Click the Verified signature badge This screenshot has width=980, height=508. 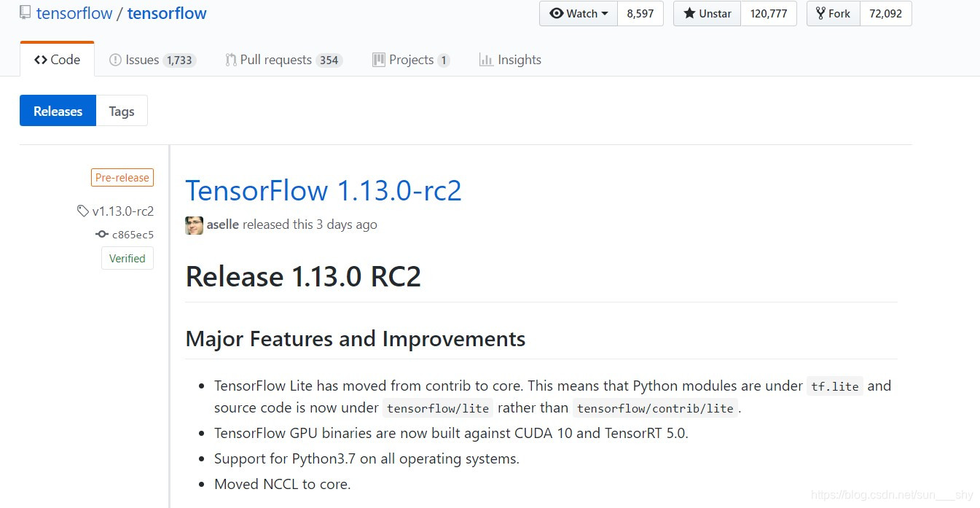pyautogui.click(x=128, y=258)
